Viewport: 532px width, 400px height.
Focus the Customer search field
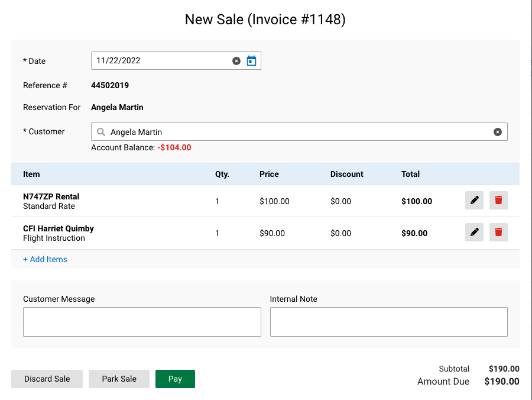[299, 132]
